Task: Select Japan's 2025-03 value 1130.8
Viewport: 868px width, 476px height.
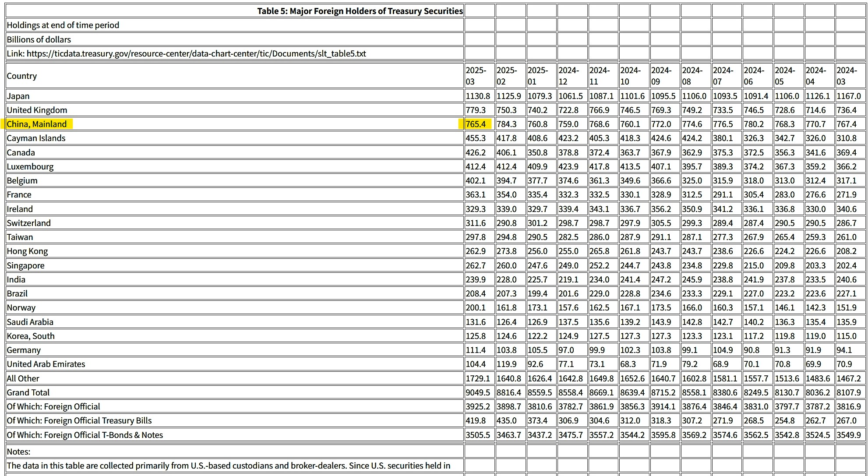Action: [x=478, y=96]
